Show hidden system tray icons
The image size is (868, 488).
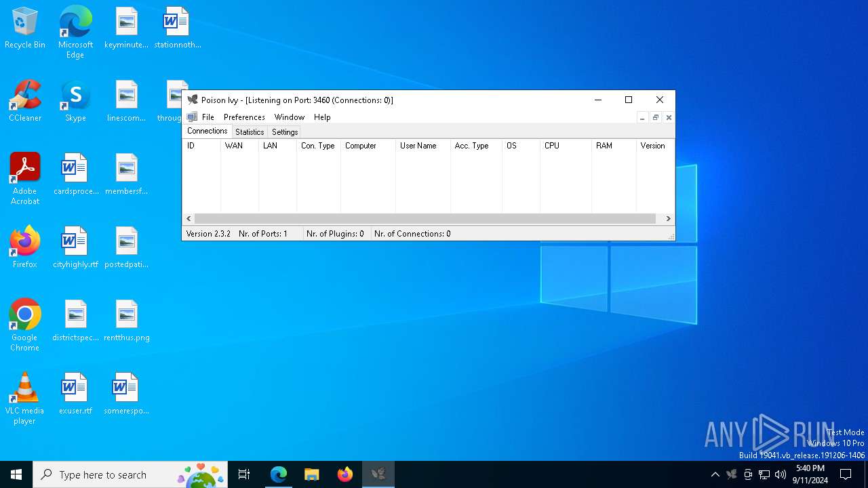click(715, 474)
